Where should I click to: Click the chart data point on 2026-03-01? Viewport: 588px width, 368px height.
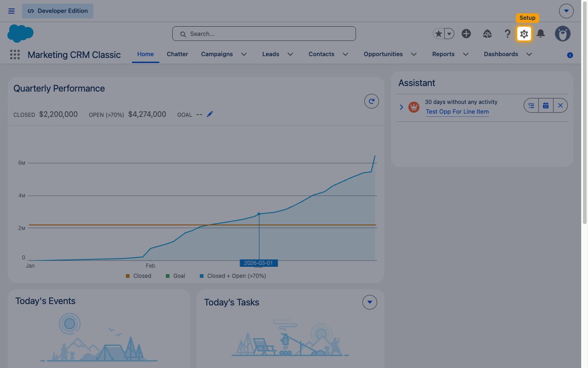[259, 214]
